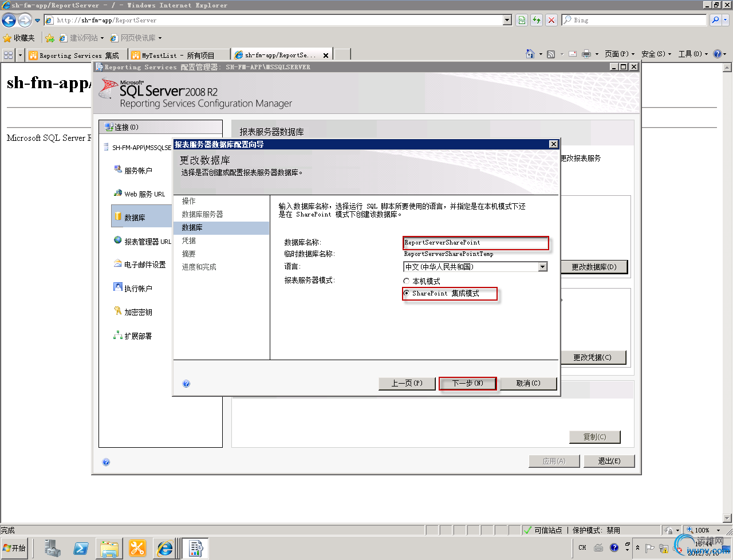Open the 安全(S) menu dropdown
The image size is (733, 560).
(x=656, y=54)
